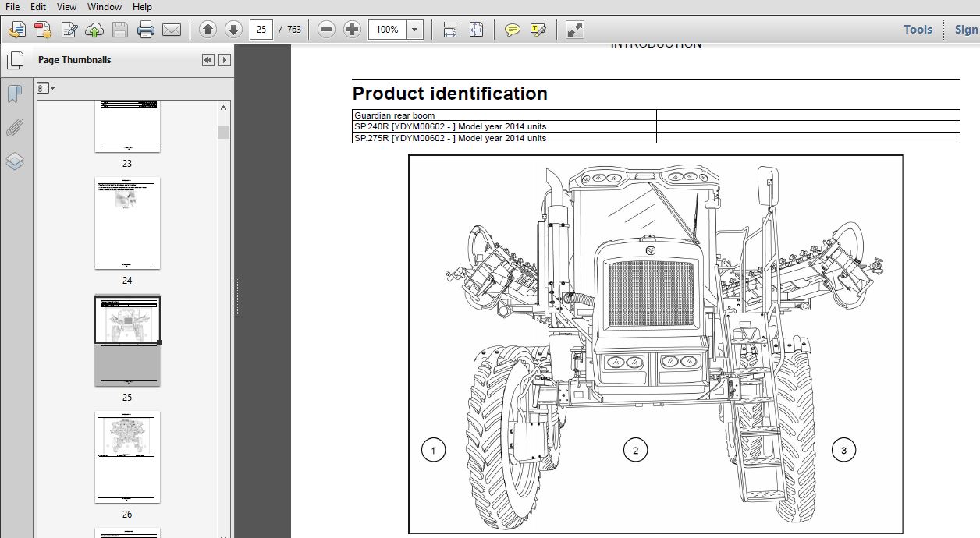This screenshot has height=538, width=980.
Task: Open the thumbnails options dropdown
Action: 46,88
